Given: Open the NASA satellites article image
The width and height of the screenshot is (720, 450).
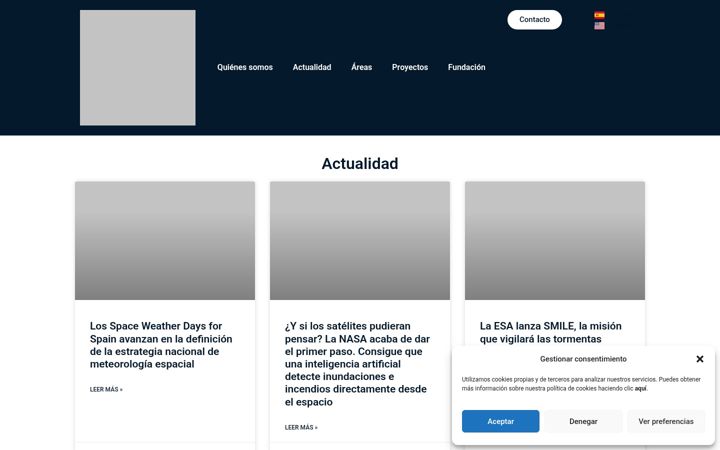Looking at the screenshot, I should coord(360,241).
